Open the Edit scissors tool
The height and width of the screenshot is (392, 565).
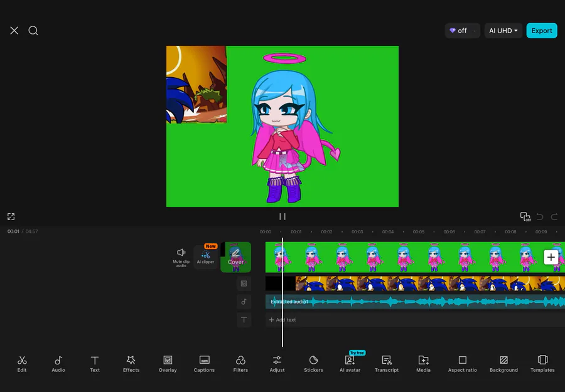(x=22, y=364)
